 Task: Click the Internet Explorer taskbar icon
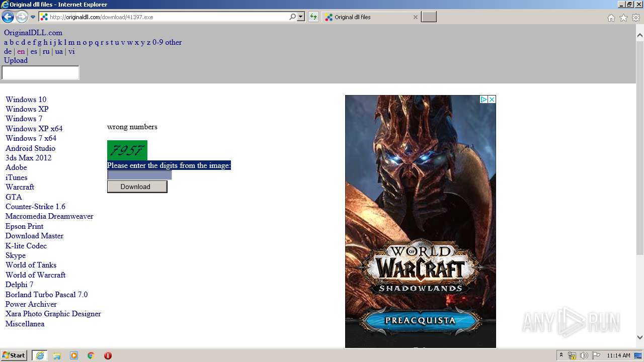coord(40,355)
